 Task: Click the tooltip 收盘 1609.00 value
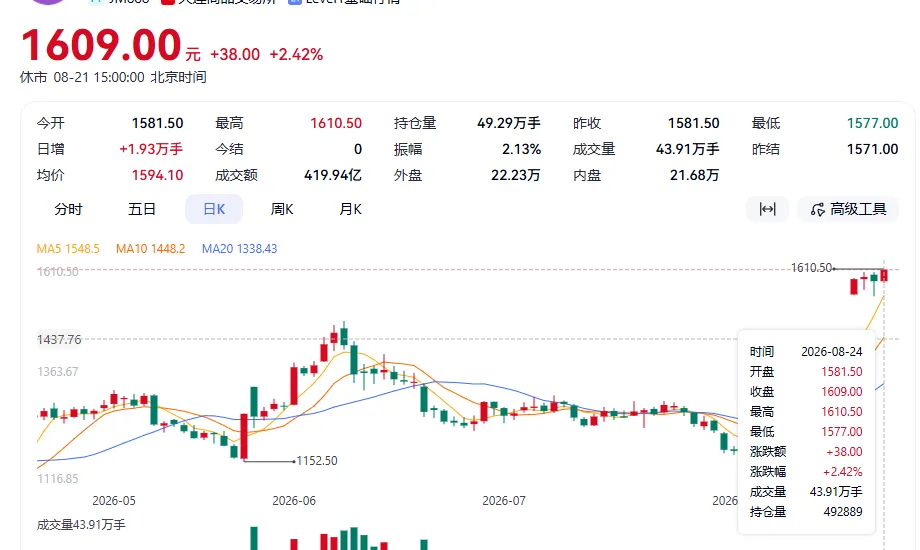point(841,392)
